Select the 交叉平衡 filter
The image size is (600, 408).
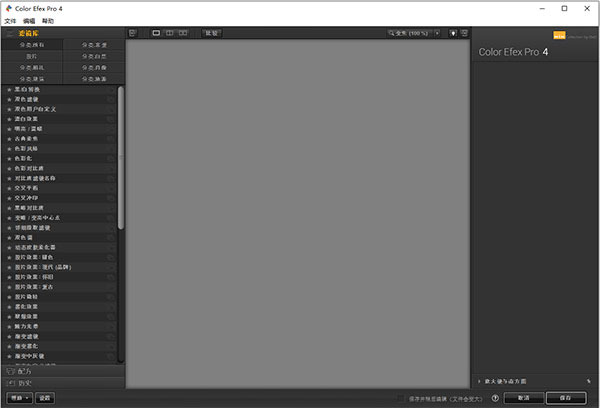pyautogui.click(x=59, y=188)
